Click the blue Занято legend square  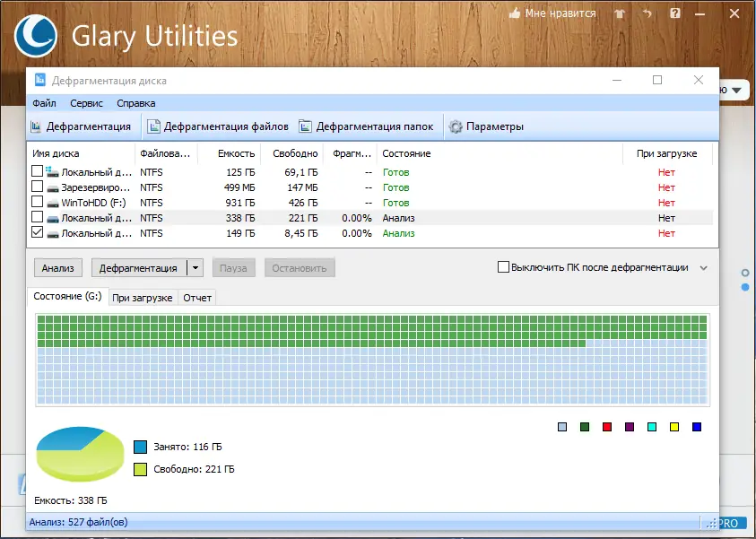point(140,447)
